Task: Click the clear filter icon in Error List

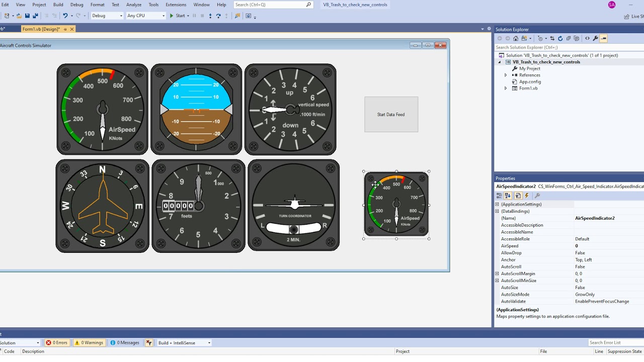Action: (x=149, y=342)
